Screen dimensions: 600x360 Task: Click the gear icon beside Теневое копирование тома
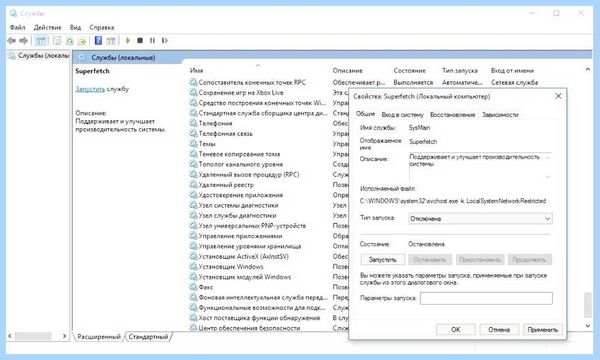coord(193,154)
